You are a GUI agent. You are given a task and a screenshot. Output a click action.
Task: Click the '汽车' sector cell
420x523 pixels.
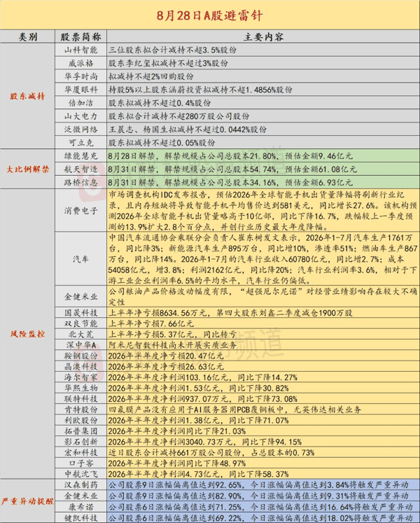click(80, 259)
